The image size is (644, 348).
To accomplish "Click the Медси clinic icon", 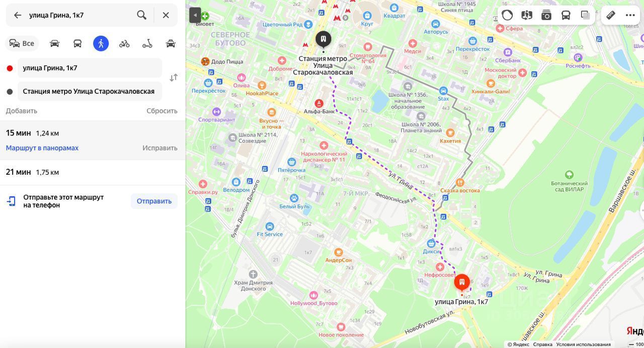I will click(x=413, y=43).
